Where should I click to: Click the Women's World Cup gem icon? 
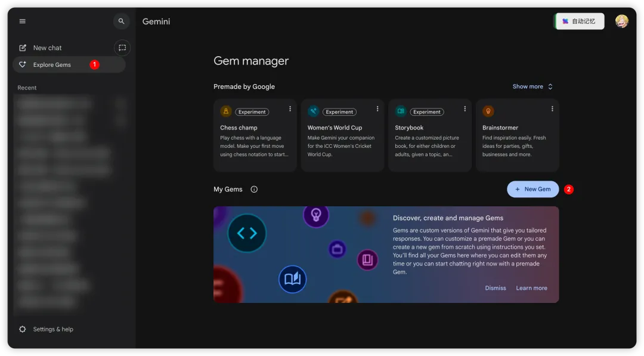point(313,112)
